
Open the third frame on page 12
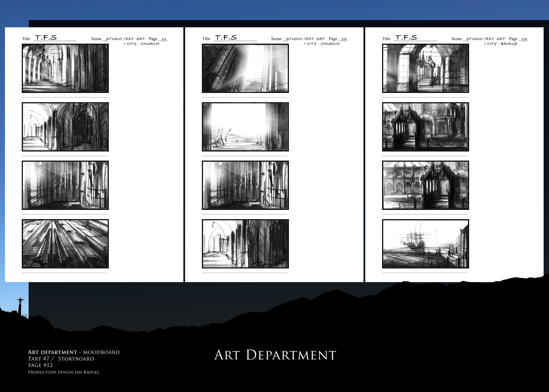coord(245,185)
